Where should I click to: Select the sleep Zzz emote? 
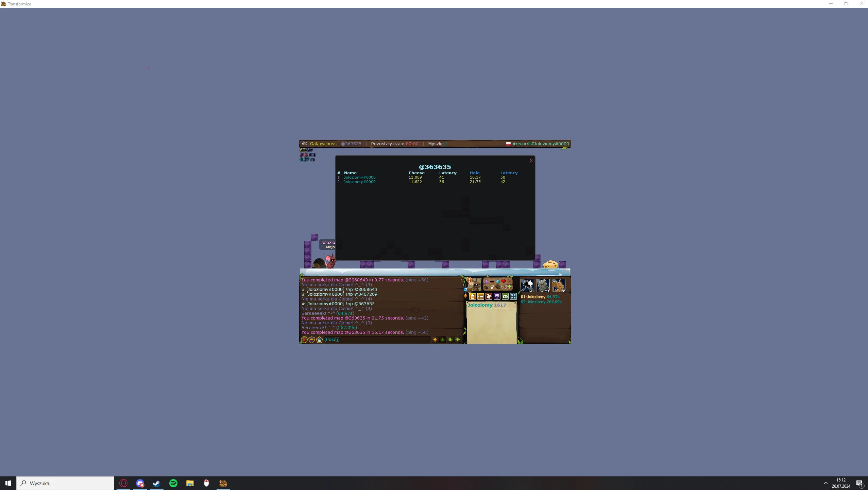492,287
